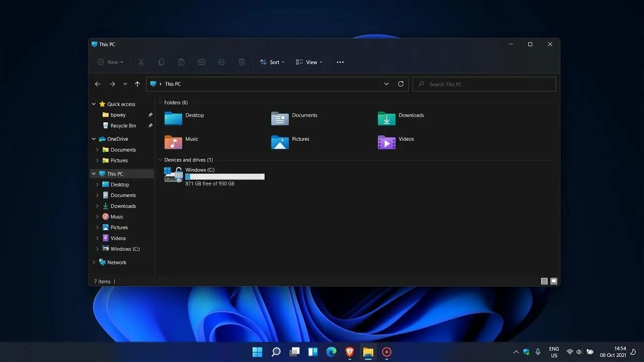Open taskbar Search magnifier

tap(276, 352)
